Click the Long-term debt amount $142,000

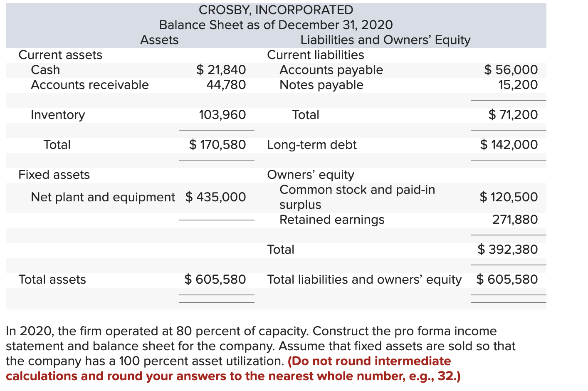coord(509,144)
